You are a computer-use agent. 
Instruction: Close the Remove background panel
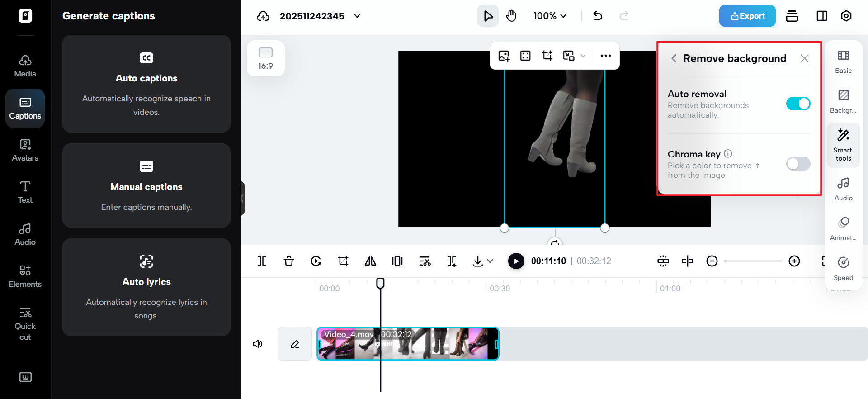coord(805,58)
